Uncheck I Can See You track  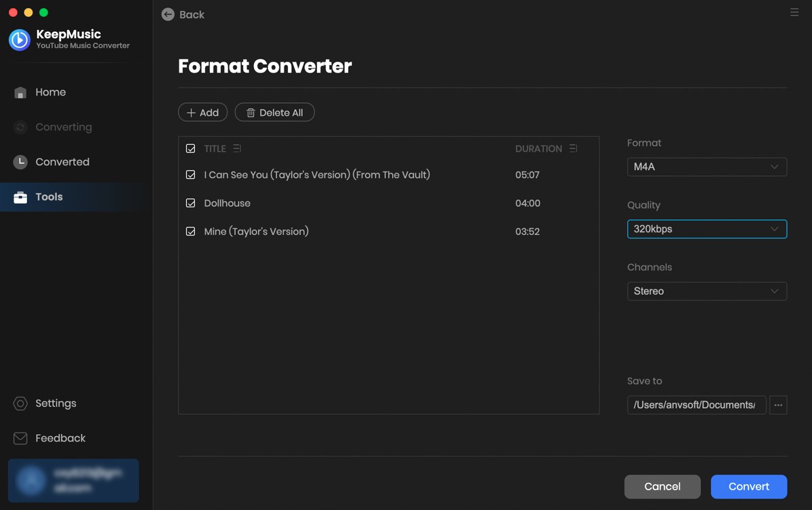click(x=190, y=175)
